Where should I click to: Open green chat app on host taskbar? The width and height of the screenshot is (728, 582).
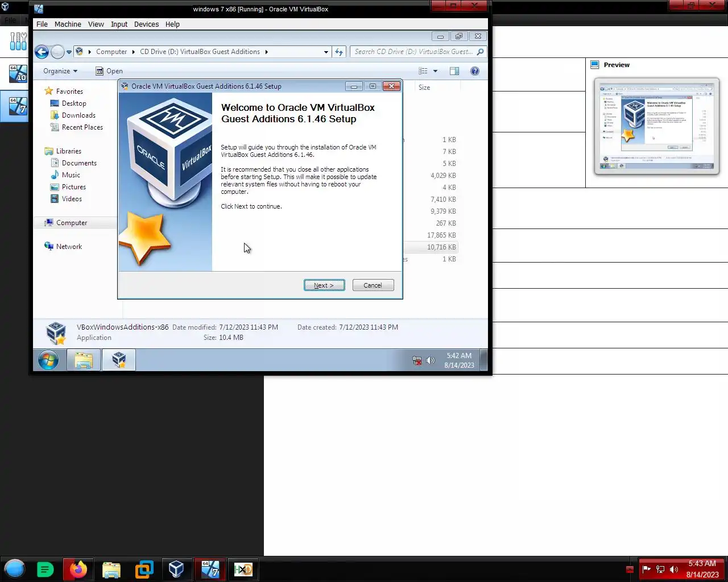click(x=45, y=569)
